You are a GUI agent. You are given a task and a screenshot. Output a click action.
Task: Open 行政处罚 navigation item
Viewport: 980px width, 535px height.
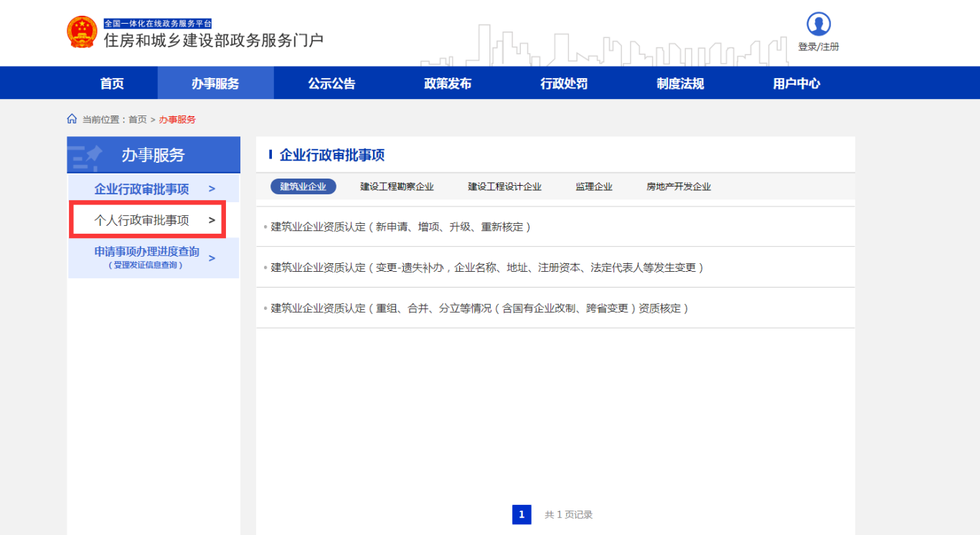pos(564,83)
